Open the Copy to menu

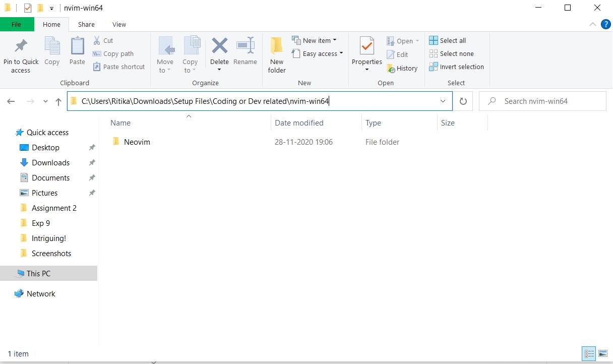[x=191, y=55]
